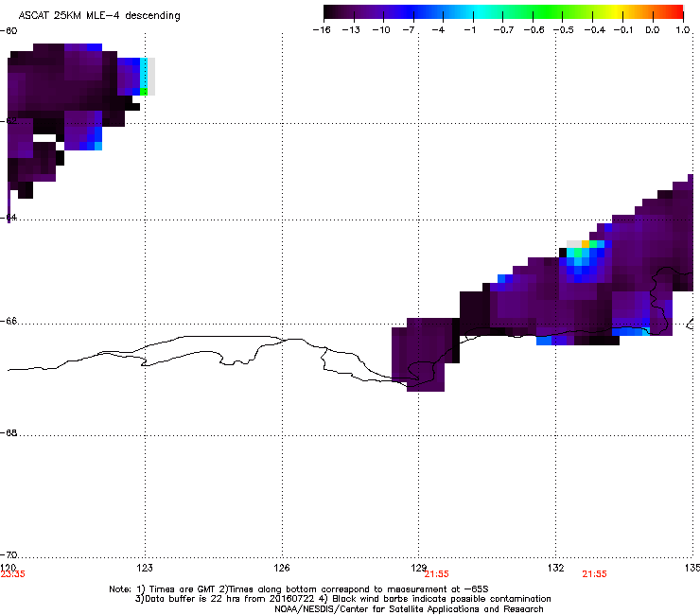The image size is (700, 615).
Task: Click the 129 longitude label
Action: coord(419,568)
